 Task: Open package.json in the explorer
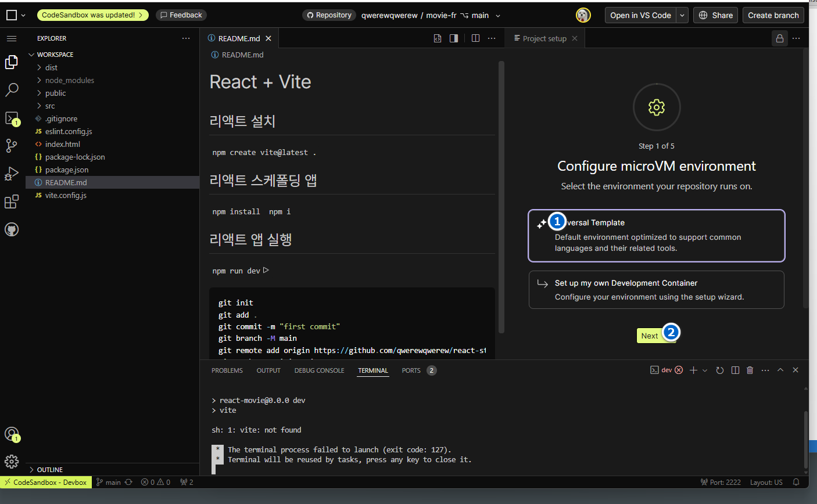click(67, 170)
